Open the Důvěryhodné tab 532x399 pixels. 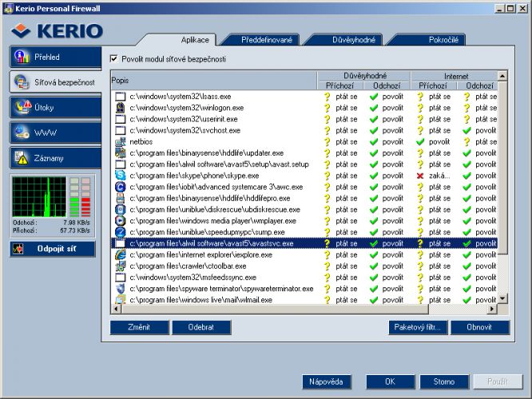(x=354, y=40)
